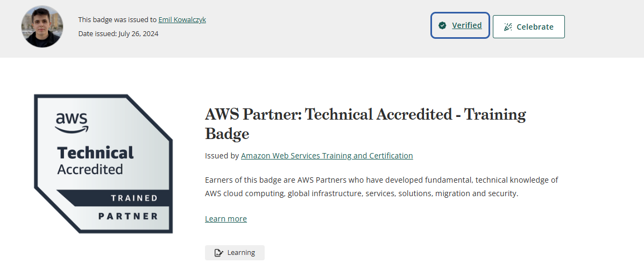The height and width of the screenshot is (270, 644).
Task: Click the top-left corner of the badge image
Action: [x=39, y=99]
